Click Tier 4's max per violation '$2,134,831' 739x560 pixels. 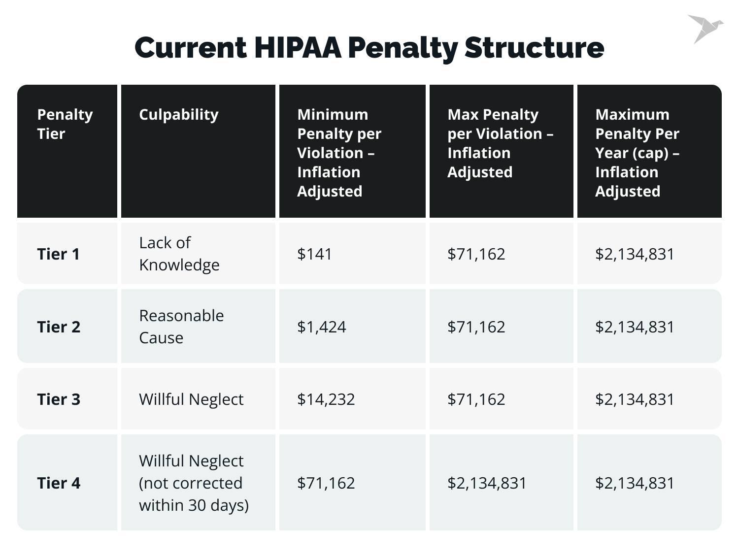tap(487, 483)
